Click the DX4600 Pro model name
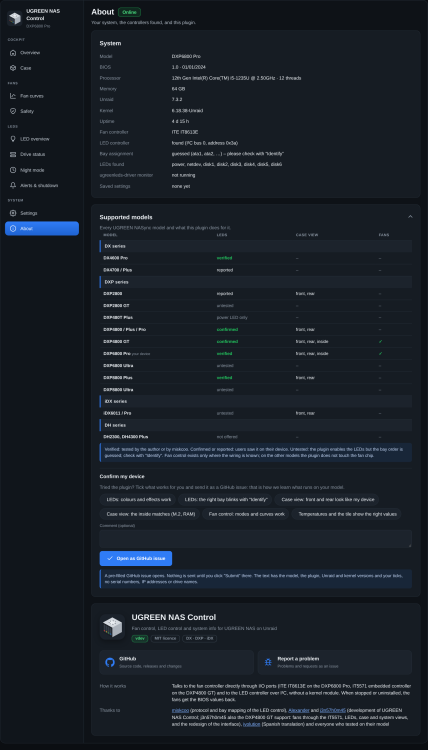The width and height of the screenshot is (428, 750). point(115,258)
